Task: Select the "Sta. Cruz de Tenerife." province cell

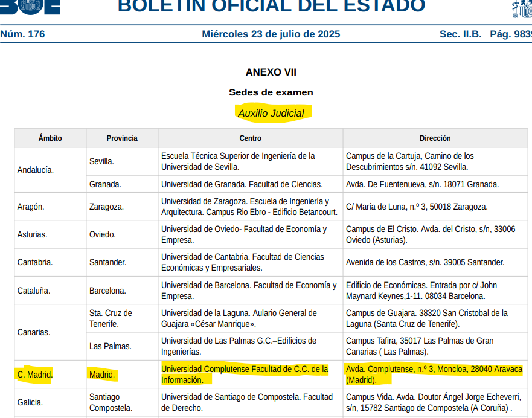Action: (122, 318)
